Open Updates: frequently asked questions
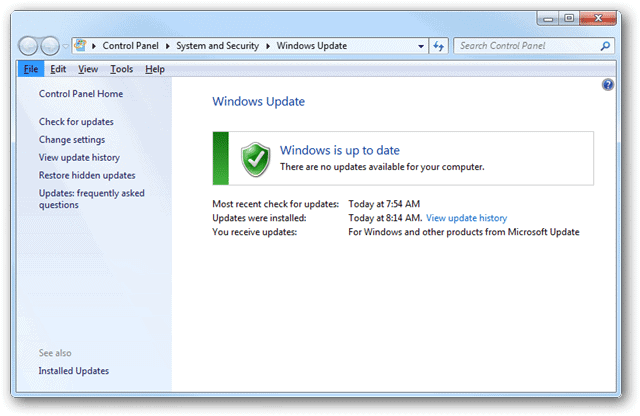The width and height of the screenshot is (640, 416). click(x=91, y=199)
